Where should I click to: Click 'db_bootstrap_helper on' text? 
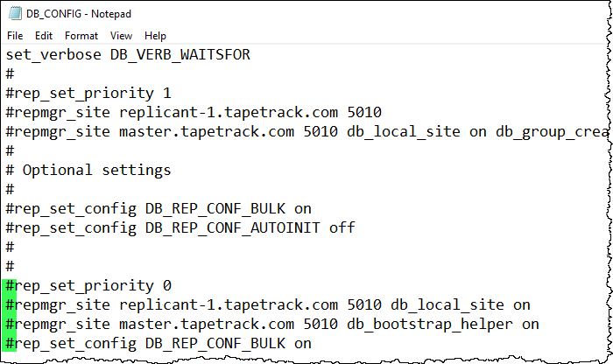(443, 325)
